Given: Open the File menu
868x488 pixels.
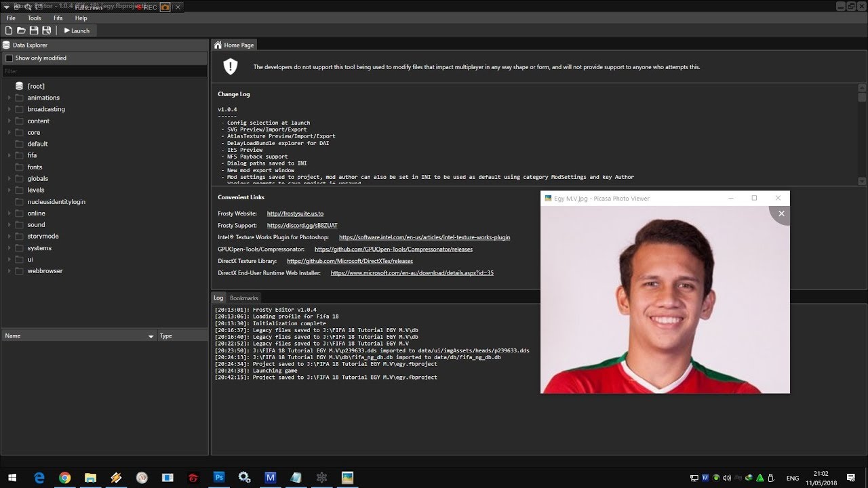Looking at the screenshot, I should (x=11, y=18).
